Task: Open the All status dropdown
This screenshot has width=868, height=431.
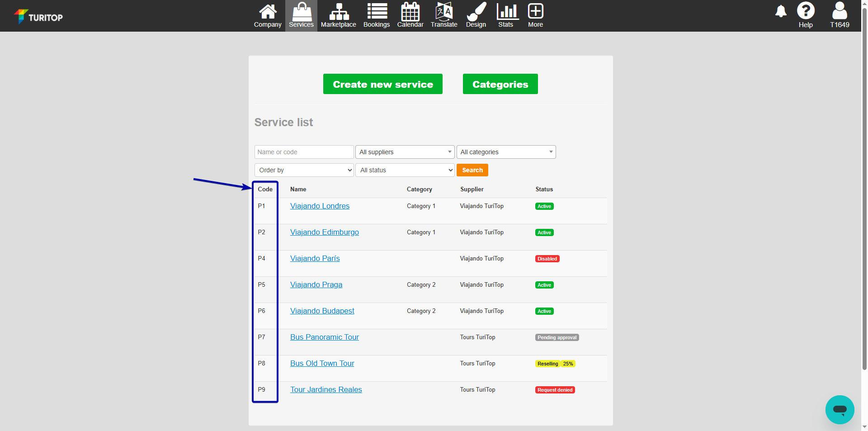Action: click(x=405, y=170)
